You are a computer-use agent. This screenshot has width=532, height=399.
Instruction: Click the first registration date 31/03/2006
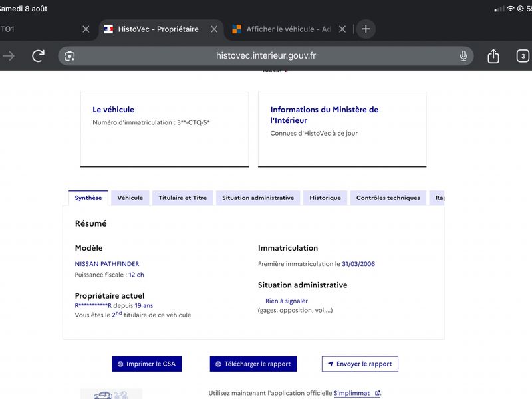pos(358,263)
